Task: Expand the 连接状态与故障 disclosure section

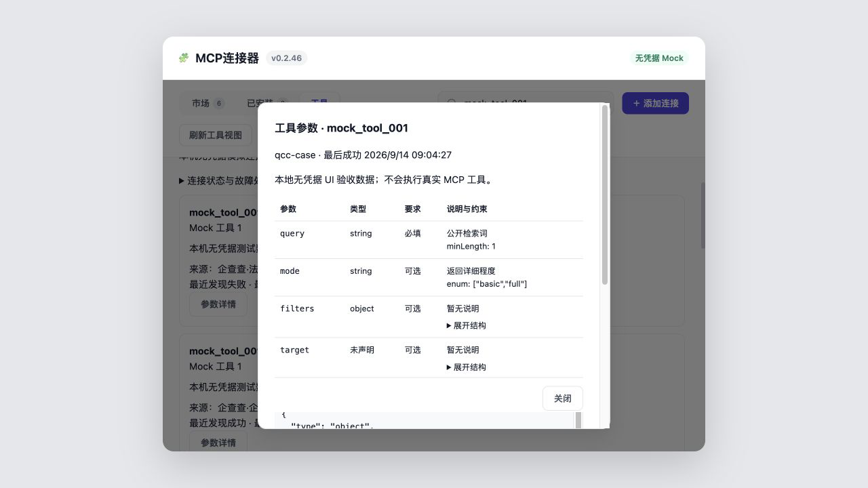Action: click(218, 180)
